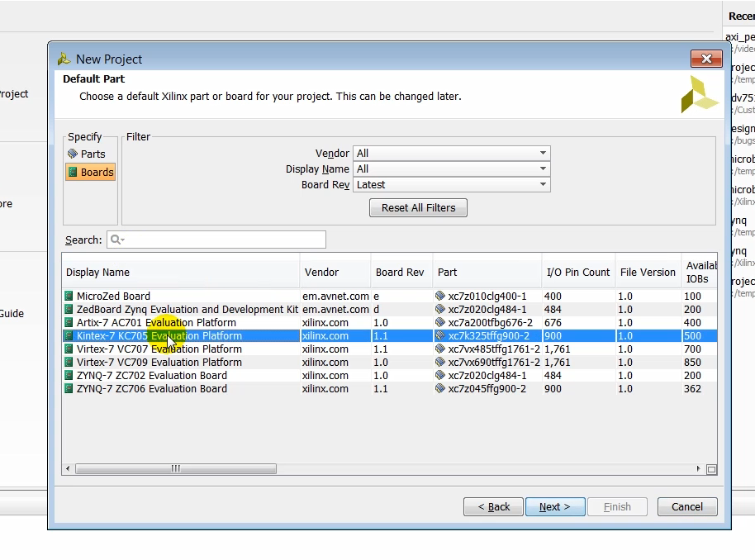Click the ZYNQ-7 ZC706 board icon
This screenshot has height=560, width=755.
(69, 389)
